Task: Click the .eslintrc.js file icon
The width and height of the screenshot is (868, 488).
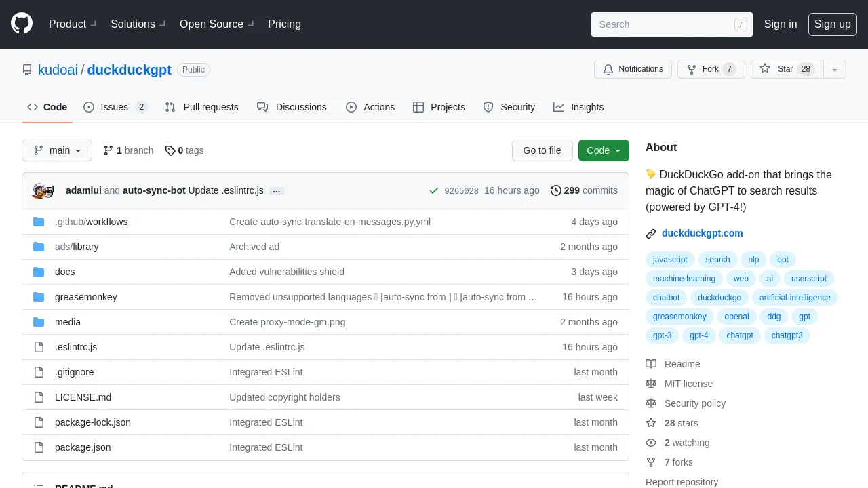Action: (39, 347)
